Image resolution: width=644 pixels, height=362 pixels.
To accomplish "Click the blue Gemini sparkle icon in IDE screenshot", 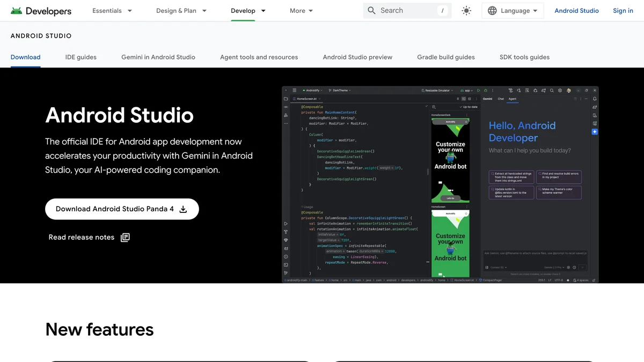I will coord(595,131).
